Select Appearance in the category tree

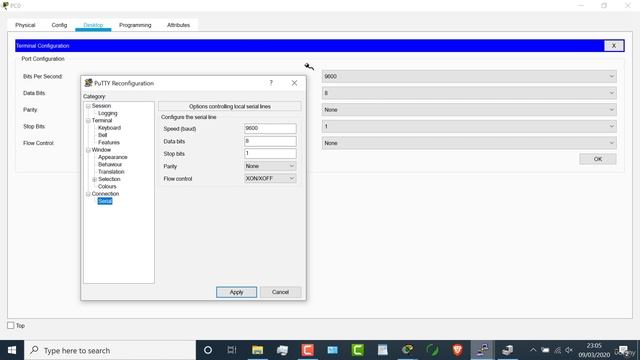113,157
